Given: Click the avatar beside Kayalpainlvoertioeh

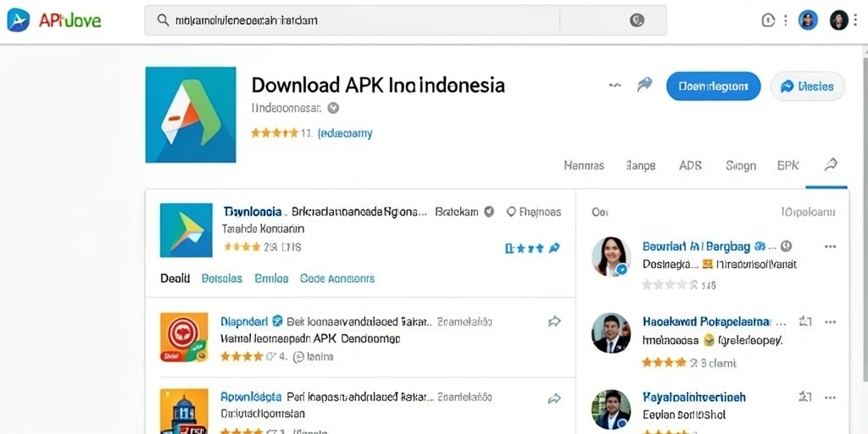Looking at the screenshot, I should pyautogui.click(x=611, y=410).
